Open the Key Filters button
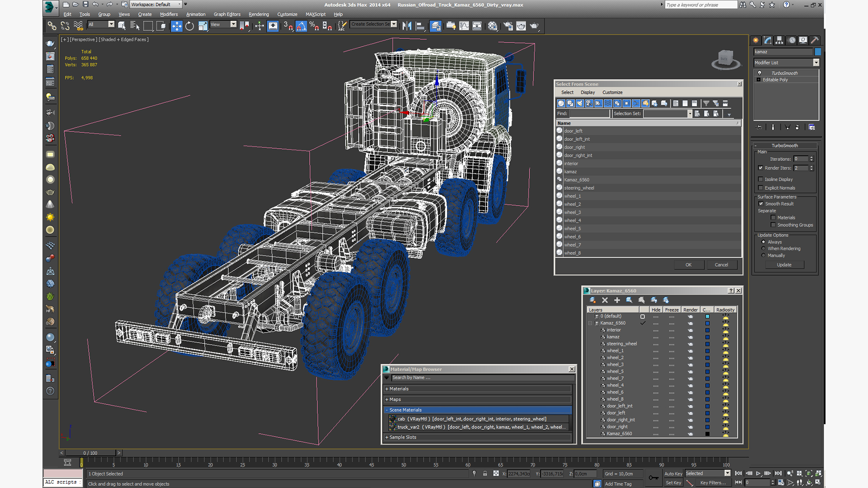 713,483
